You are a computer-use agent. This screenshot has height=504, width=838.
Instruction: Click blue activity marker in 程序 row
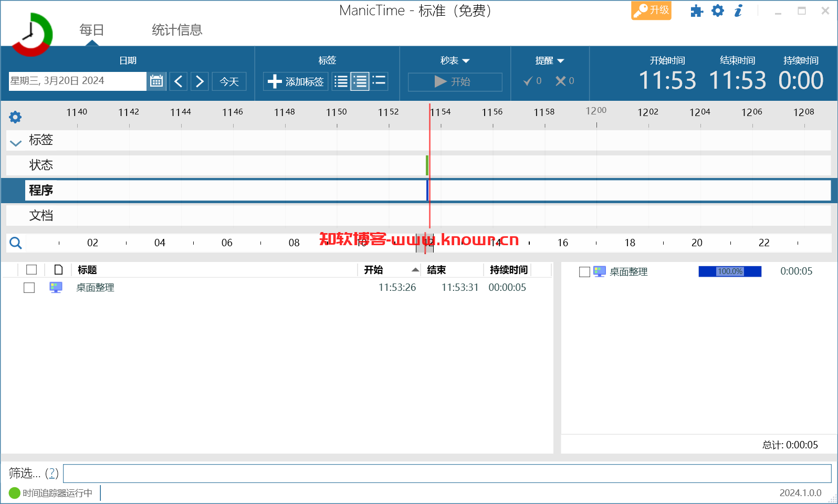tap(427, 191)
